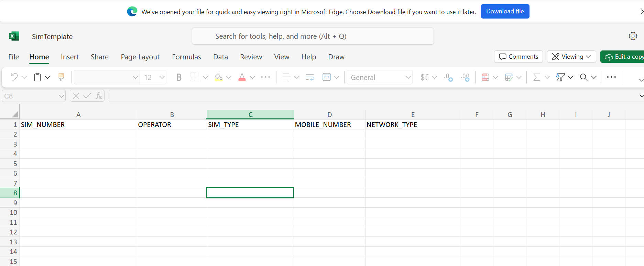Toggle Bold formatting
Screen dimensions: 644x266
pos(179,77)
